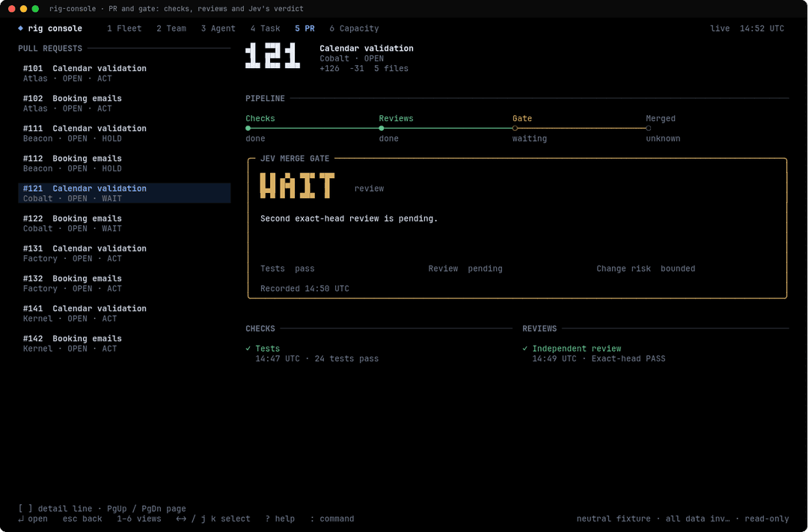Click 'Recorded 14:50 UTC' timestamp
The width and height of the screenshot is (808, 532).
click(x=304, y=289)
